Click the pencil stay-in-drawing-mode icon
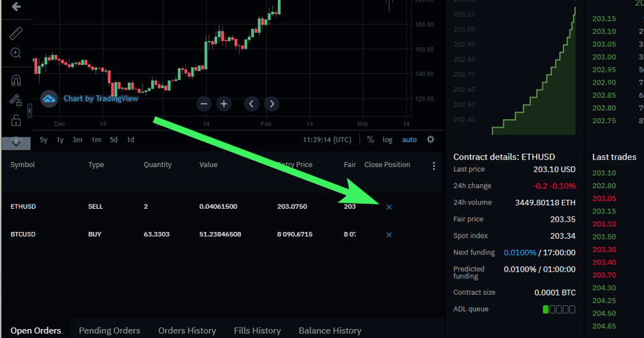 16,101
